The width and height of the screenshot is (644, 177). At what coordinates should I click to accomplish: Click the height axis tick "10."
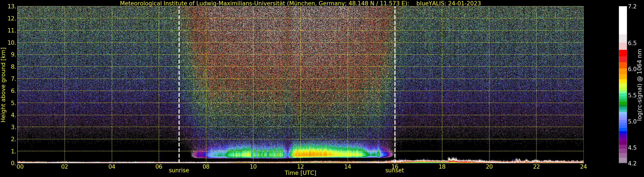12,43
